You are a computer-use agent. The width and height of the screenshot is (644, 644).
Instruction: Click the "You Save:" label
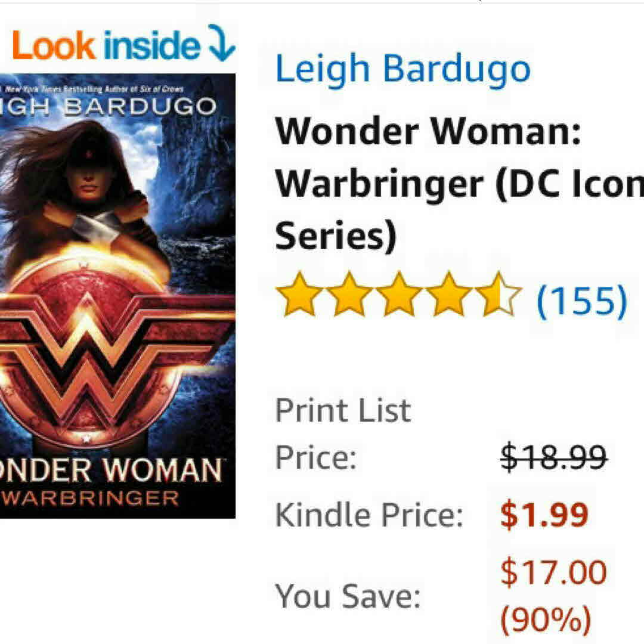click(348, 596)
